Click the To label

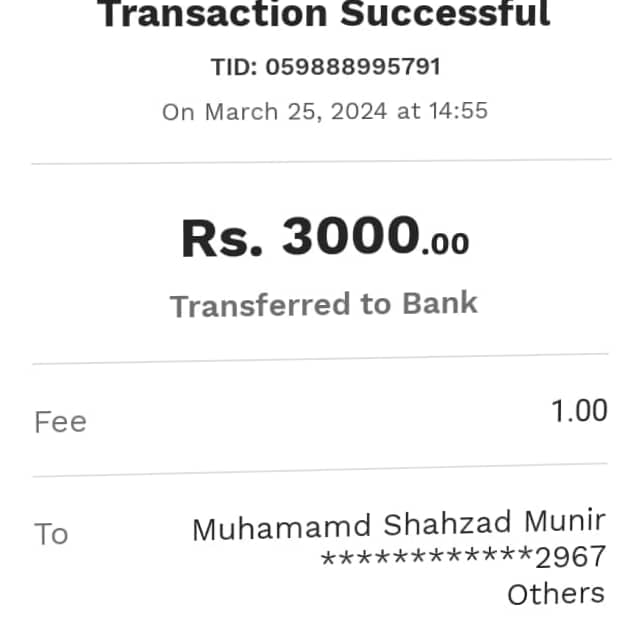(x=51, y=534)
